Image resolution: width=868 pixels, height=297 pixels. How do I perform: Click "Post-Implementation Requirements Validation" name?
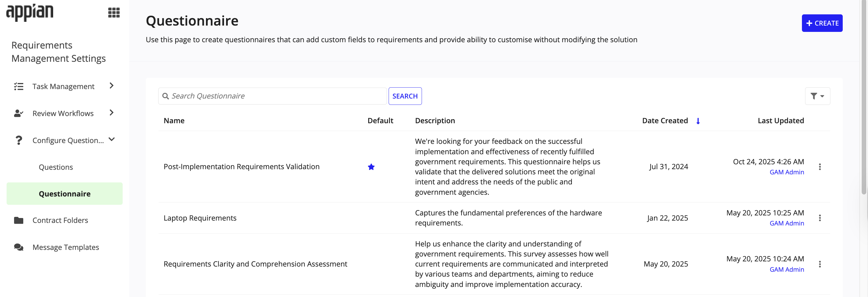coord(242,167)
